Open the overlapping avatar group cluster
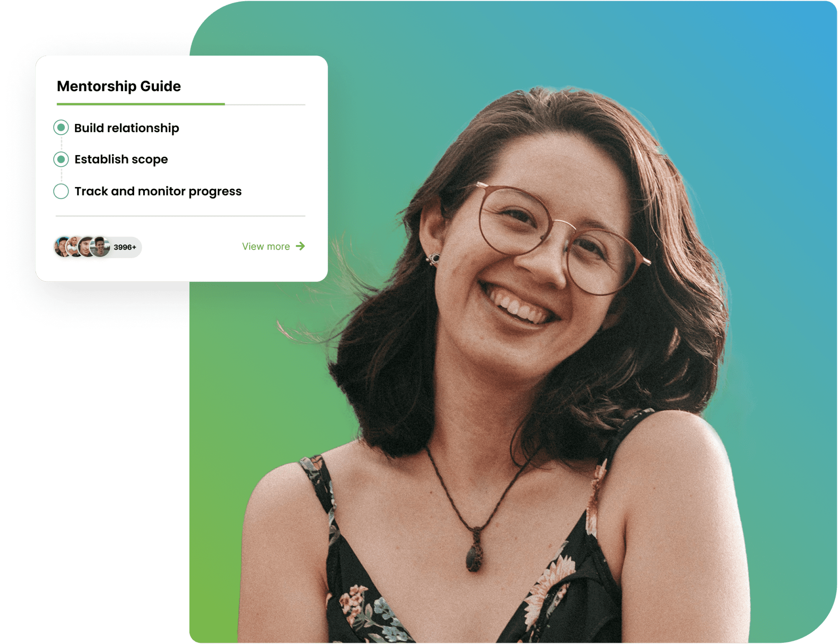The height and width of the screenshot is (644, 838). pyautogui.click(x=81, y=247)
